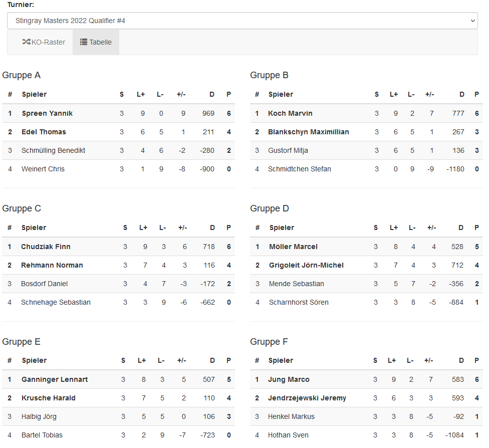Image resolution: width=489 pixels, height=448 pixels.
Task: Select Blankschyn Maximillian in Gruppe B
Action: pyautogui.click(x=309, y=132)
